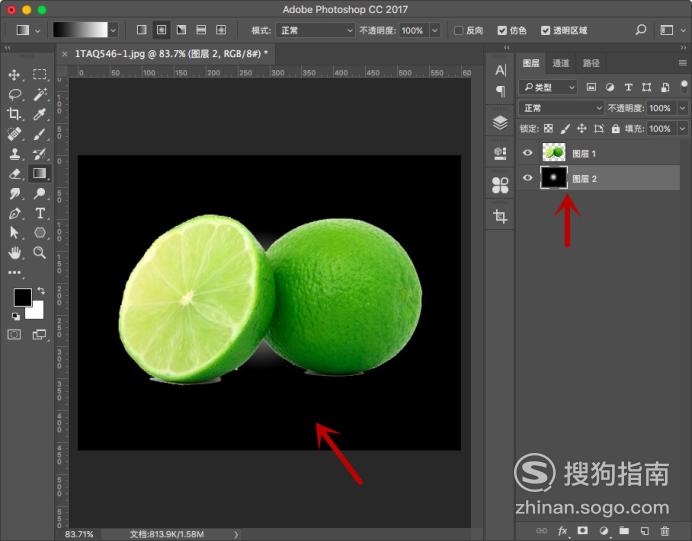Toggle Quick Mask mode

tap(14, 334)
